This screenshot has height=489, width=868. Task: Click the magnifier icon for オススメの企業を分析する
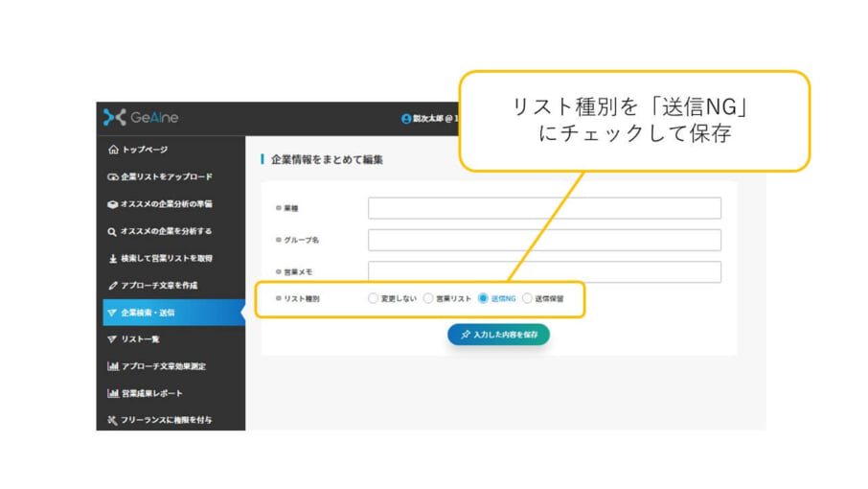[x=112, y=231]
